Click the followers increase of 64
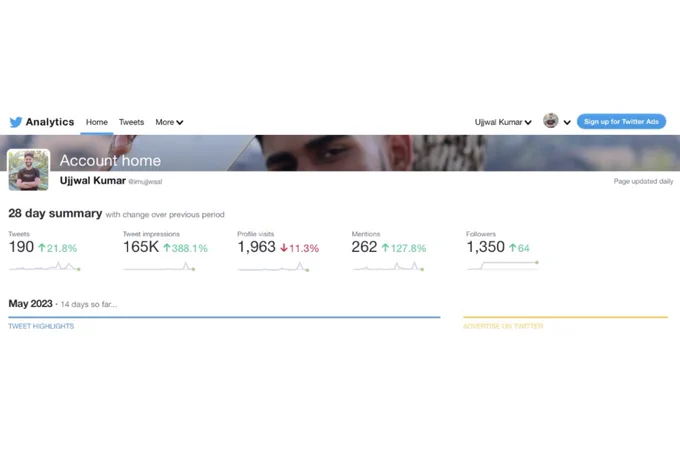This screenshot has height=454, width=680. point(520,248)
